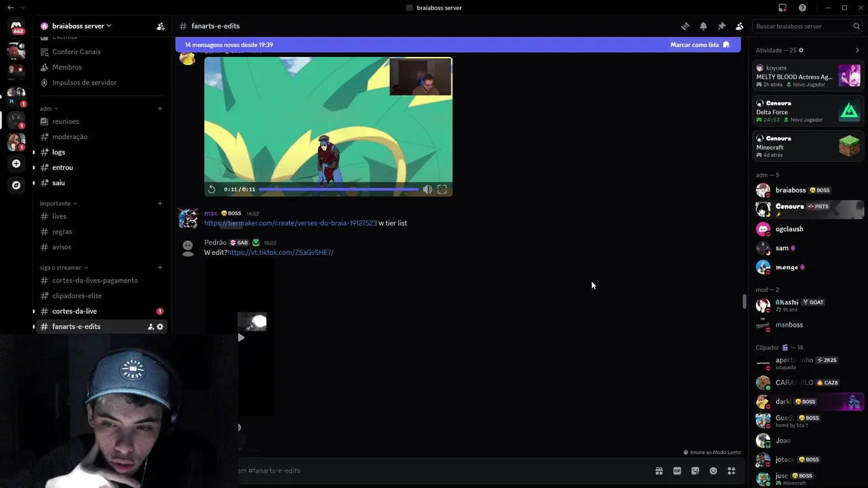This screenshot has height=488, width=868.
Task: Go back with the title bar arrow
Action: [10, 7]
